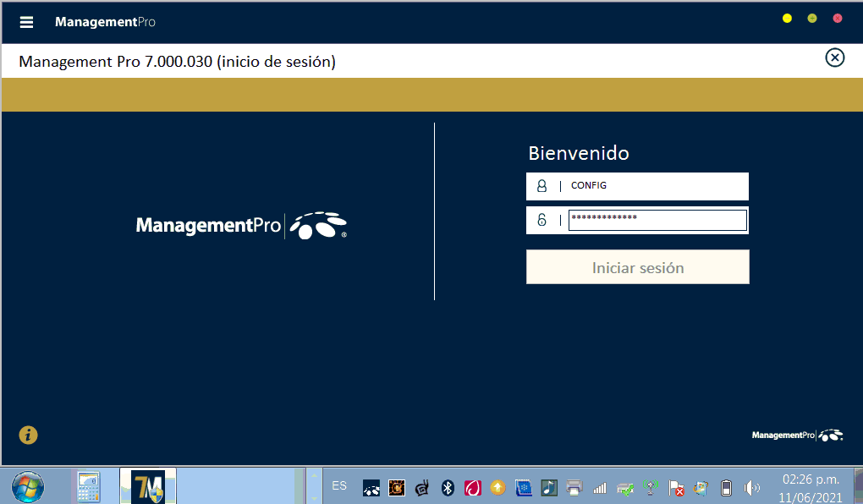This screenshot has height=504, width=863.
Task: Focus the masked password input field
Action: click(x=657, y=220)
